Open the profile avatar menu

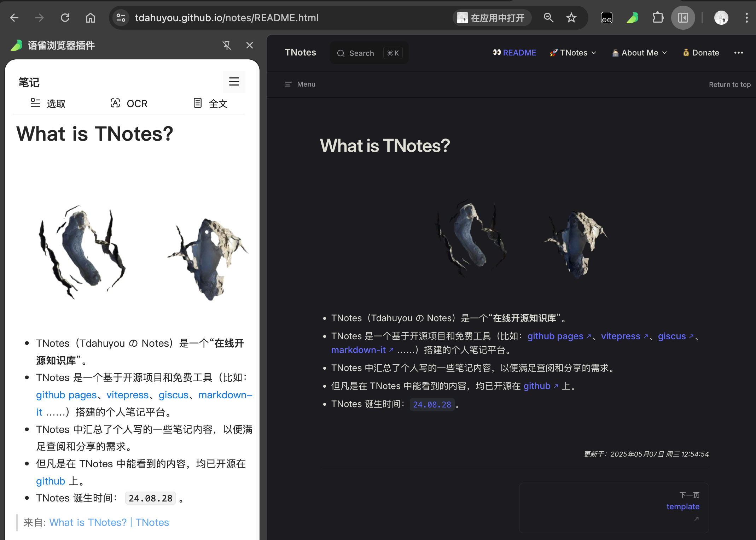point(721,18)
